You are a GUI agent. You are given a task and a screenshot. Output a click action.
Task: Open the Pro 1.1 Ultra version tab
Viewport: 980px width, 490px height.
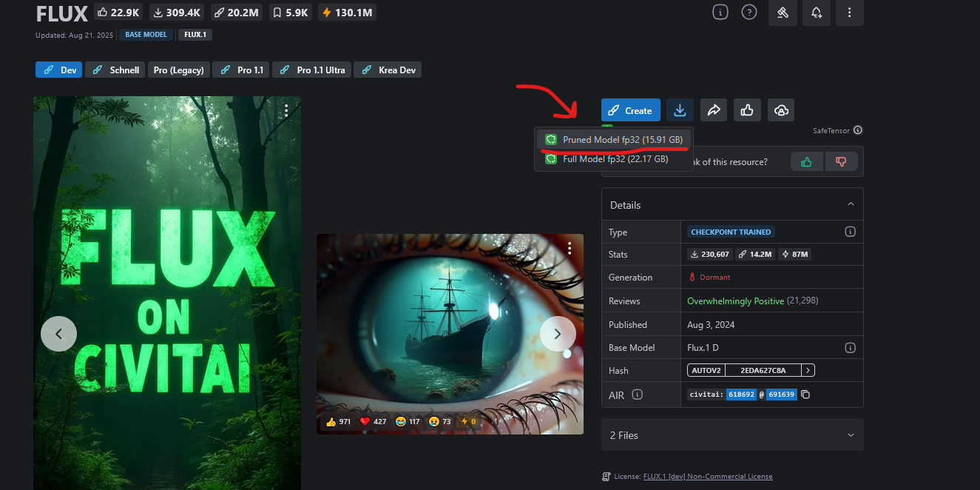tap(311, 70)
